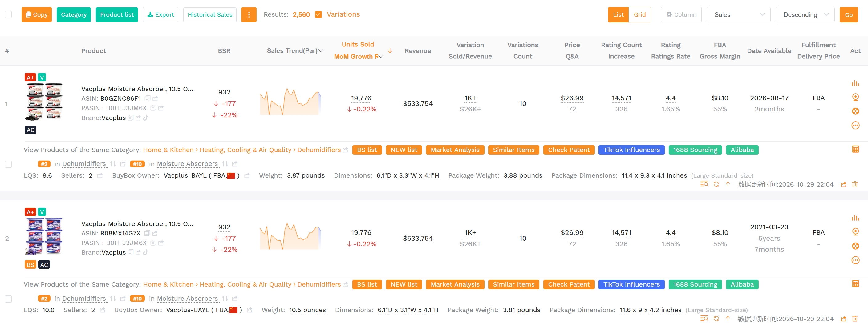Screen dimensions: 868x325
Task: Open external link for ASIN B08MX14G7X
Action: pos(155,233)
